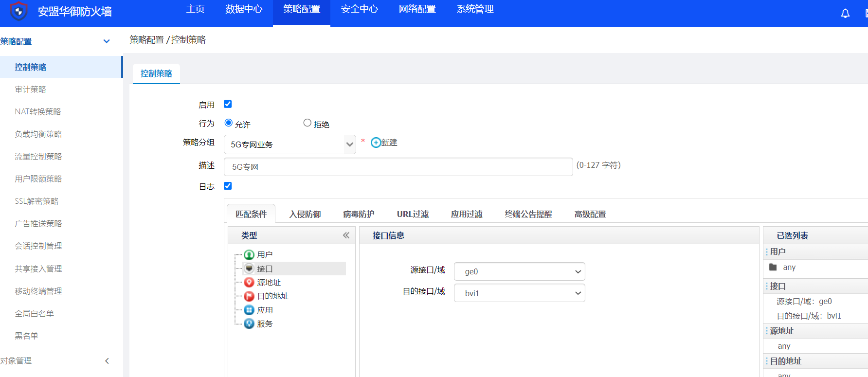Image resolution: width=868 pixels, height=377 pixels.
Task: Collapse the 策略配置 sidebar section
Action: pos(107,41)
